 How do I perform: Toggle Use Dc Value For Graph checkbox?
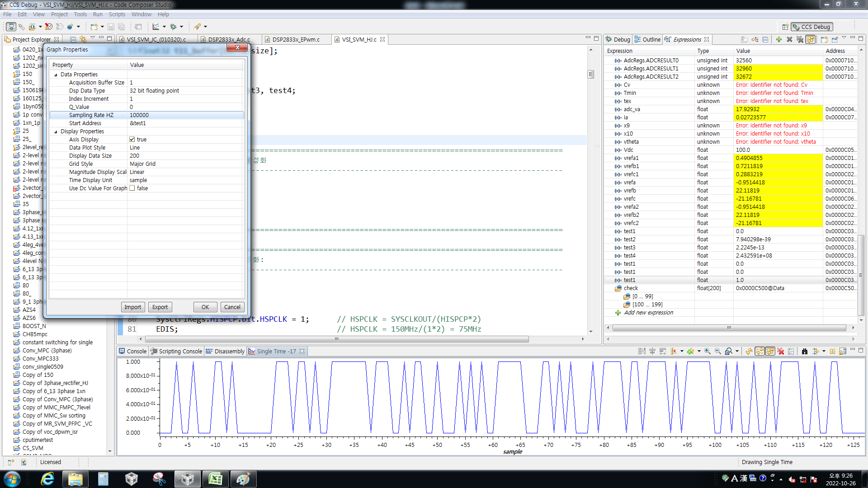pyautogui.click(x=132, y=188)
